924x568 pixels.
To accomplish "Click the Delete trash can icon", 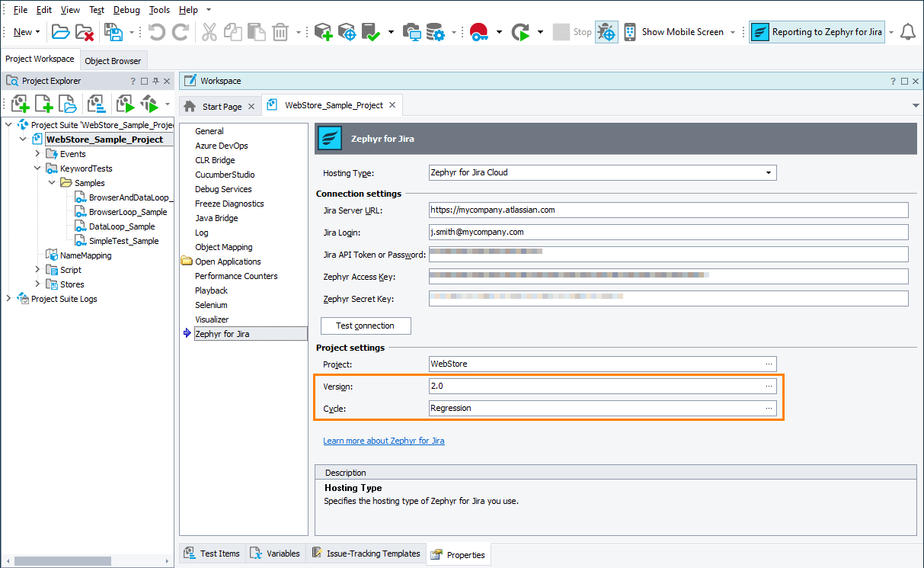I will coord(280,32).
